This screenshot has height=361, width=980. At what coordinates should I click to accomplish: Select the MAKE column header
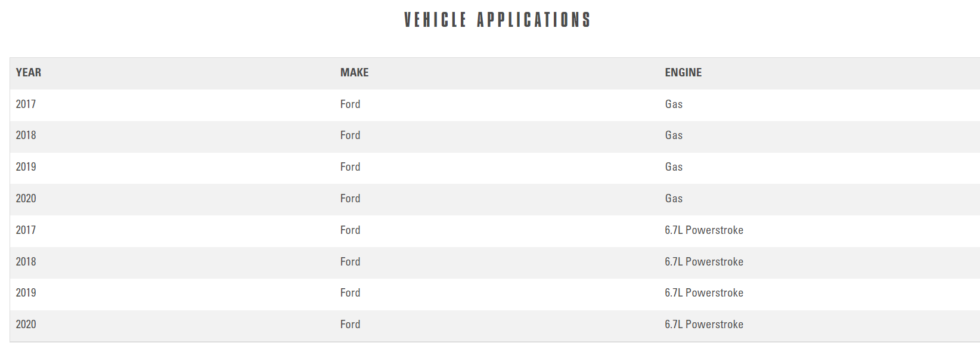tap(354, 73)
